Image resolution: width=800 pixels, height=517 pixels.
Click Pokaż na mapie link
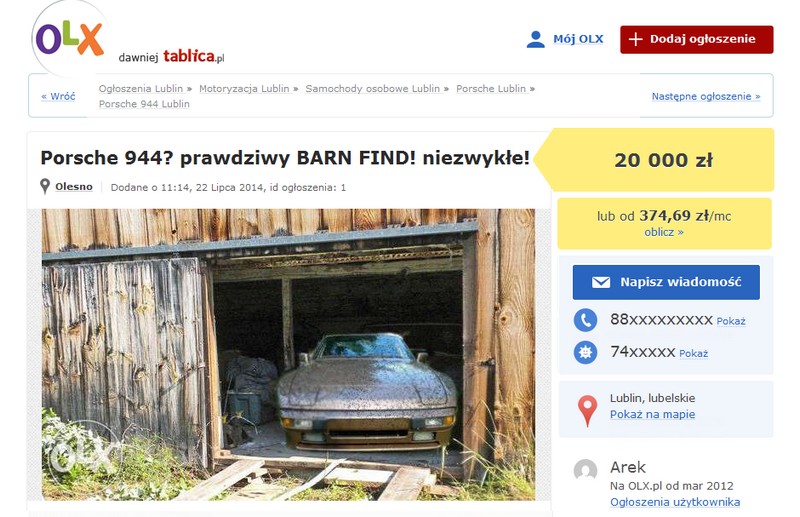[x=652, y=414]
